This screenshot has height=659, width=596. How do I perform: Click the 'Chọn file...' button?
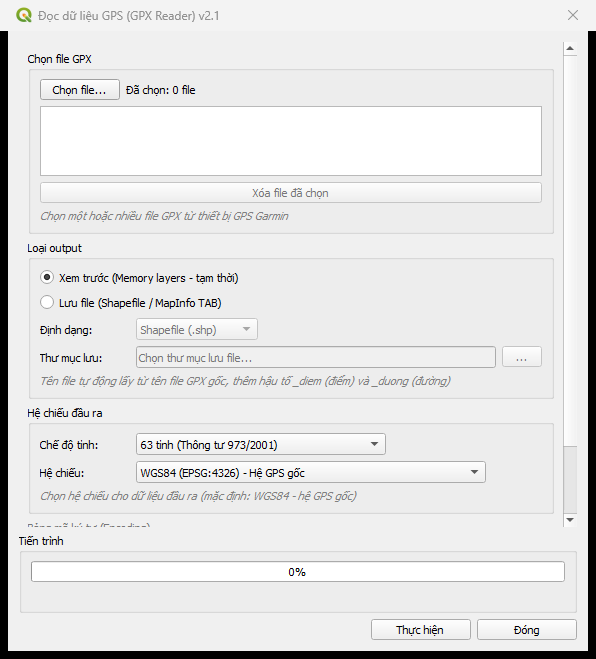tap(80, 90)
